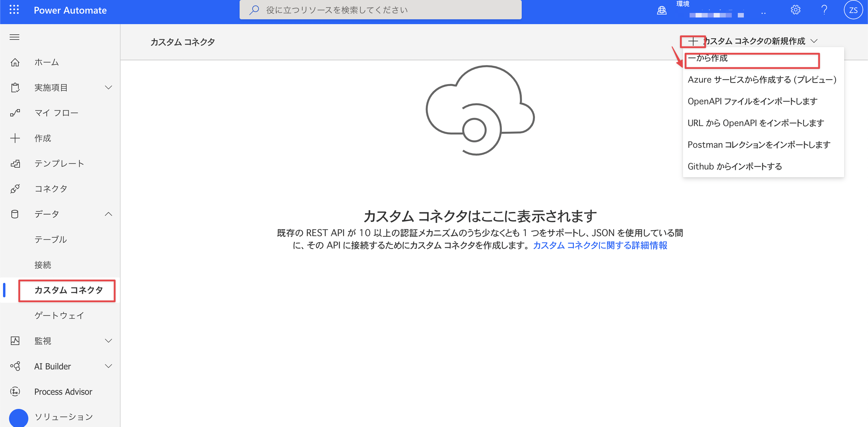Open マイ フロー in sidebar
The width and height of the screenshot is (868, 427).
pyautogui.click(x=56, y=113)
